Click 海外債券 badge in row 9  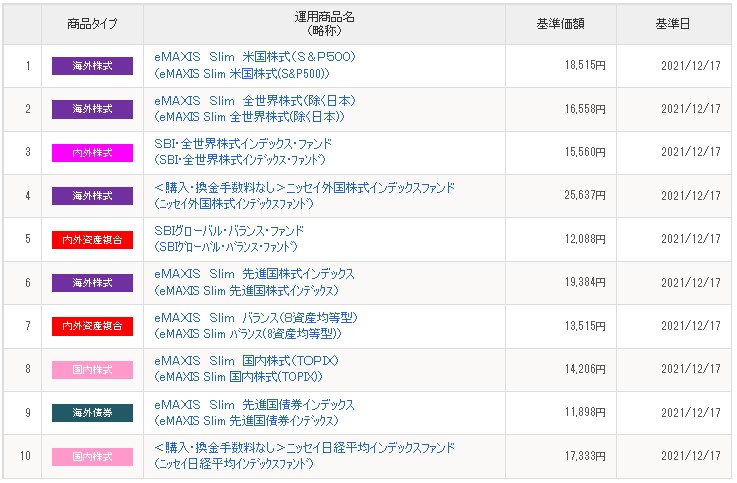pos(92,413)
